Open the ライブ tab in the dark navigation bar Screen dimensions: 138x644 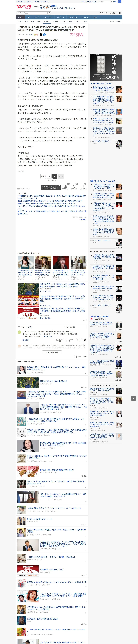pos(37,17)
